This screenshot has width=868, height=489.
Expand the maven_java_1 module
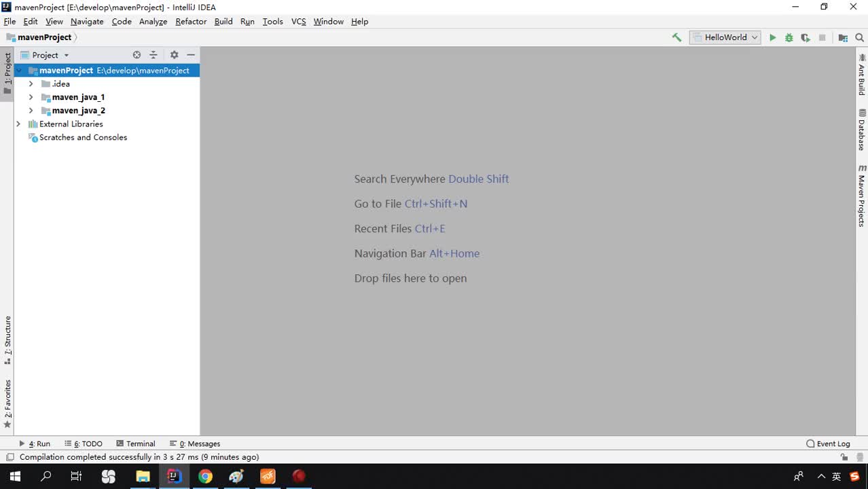pos(31,97)
